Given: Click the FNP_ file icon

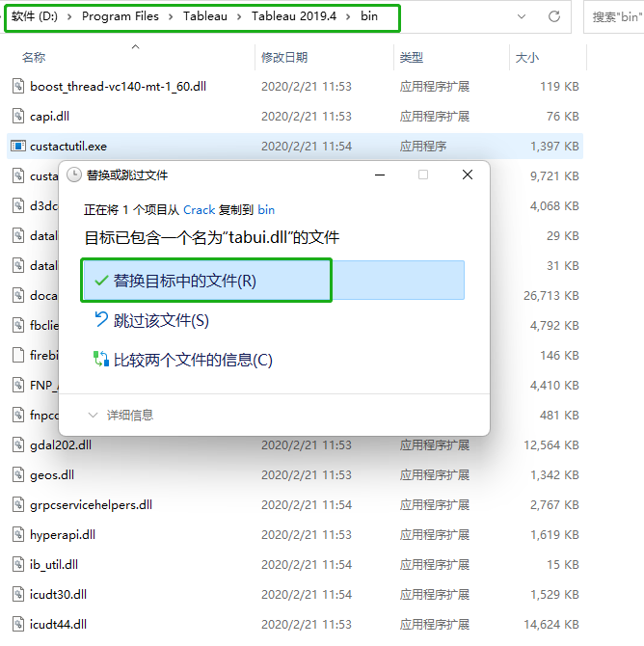Looking at the screenshot, I should pos(18,386).
